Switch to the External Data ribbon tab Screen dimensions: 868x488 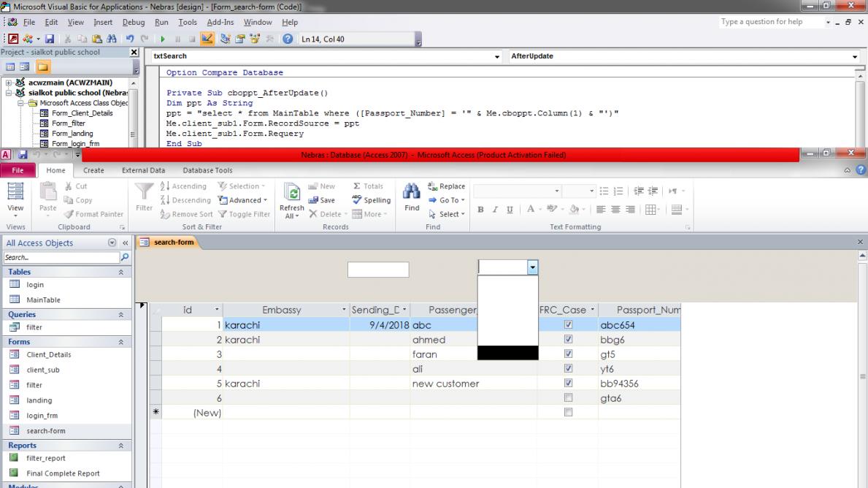(x=143, y=170)
